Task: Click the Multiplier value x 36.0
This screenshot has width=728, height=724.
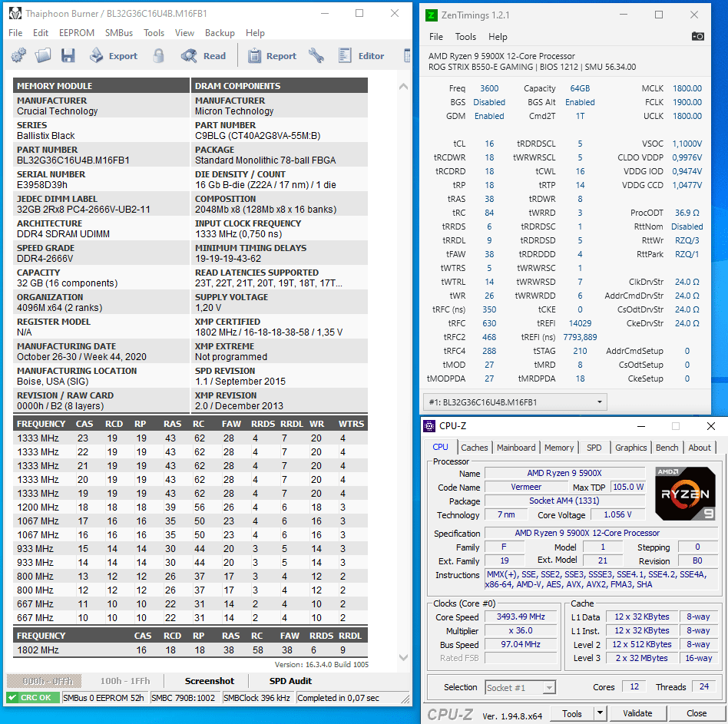Action: 521,630
